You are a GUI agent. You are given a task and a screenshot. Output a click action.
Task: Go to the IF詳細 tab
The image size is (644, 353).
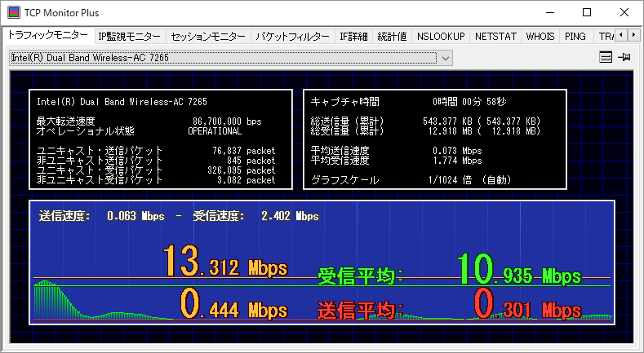pos(353,37)
